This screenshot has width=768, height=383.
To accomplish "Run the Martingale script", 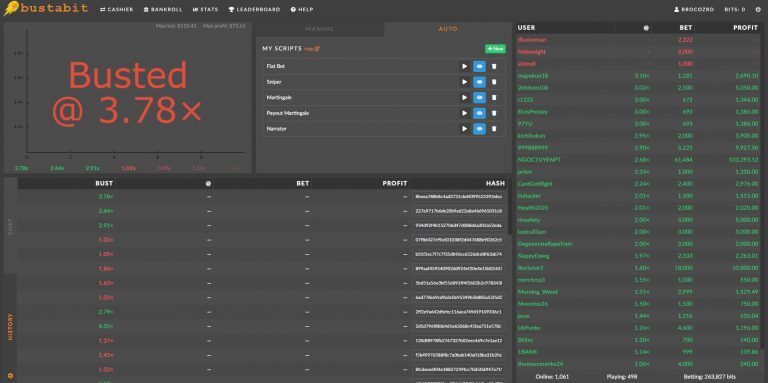I will pyautogui.click(x=464, y=97).
